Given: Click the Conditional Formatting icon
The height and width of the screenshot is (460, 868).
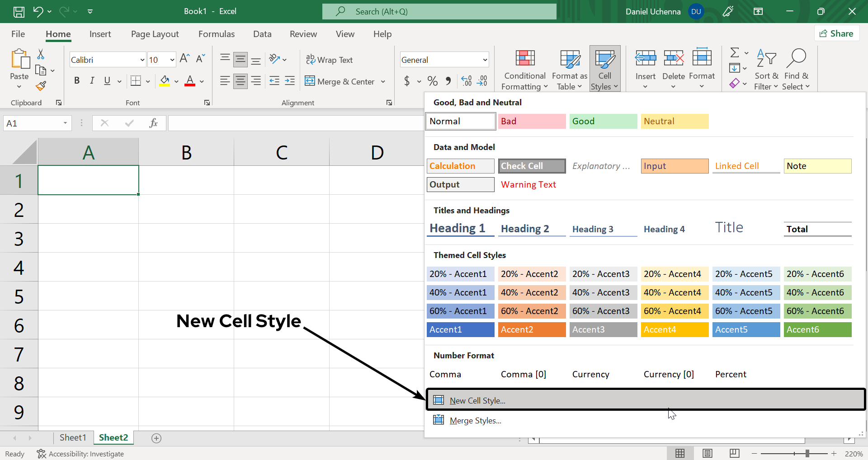Looking at the screenshot, I should pyautogui.click(x=525, y=59).
